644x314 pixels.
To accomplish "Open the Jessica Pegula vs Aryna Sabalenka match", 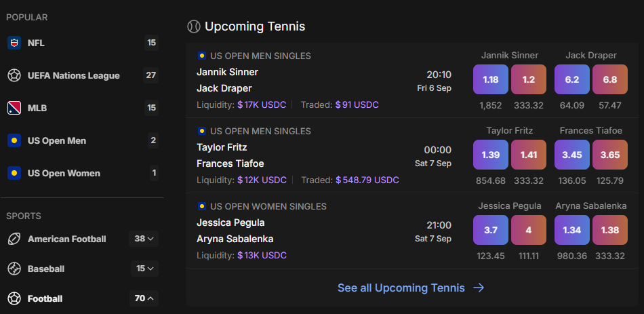I will click(x=325, y=231).
